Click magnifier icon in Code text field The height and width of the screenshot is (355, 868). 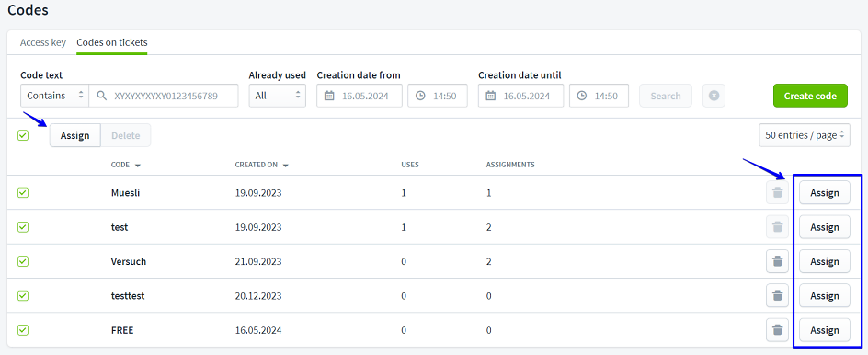click(101, 96)
